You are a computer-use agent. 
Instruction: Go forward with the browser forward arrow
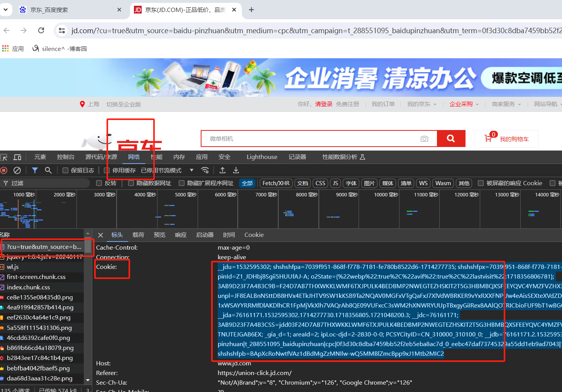(24, 30)
